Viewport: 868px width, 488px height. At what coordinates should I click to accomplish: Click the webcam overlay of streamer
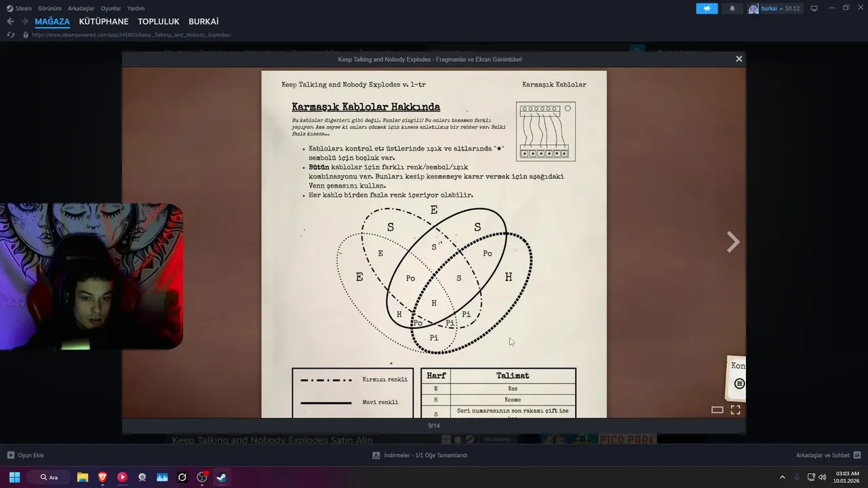click(x=92, y=277)
